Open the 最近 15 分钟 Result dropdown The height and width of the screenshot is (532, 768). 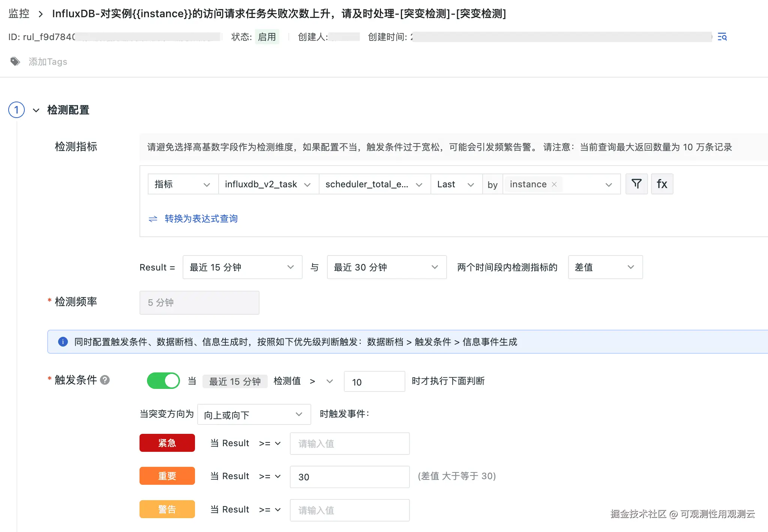tap(242, 267)
